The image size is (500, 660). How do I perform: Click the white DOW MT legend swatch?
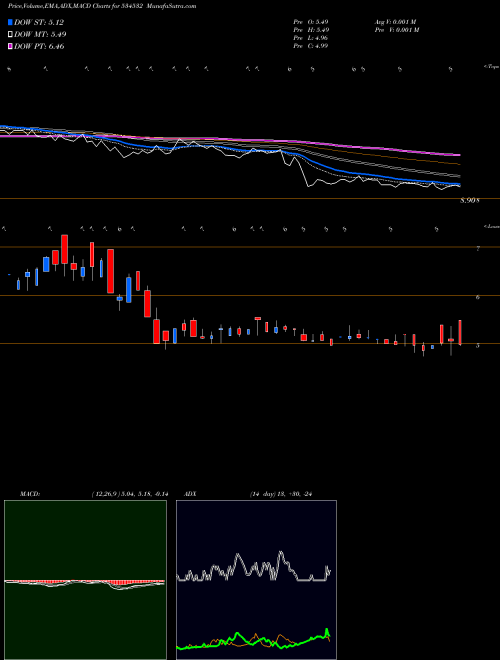coord(11,35)
